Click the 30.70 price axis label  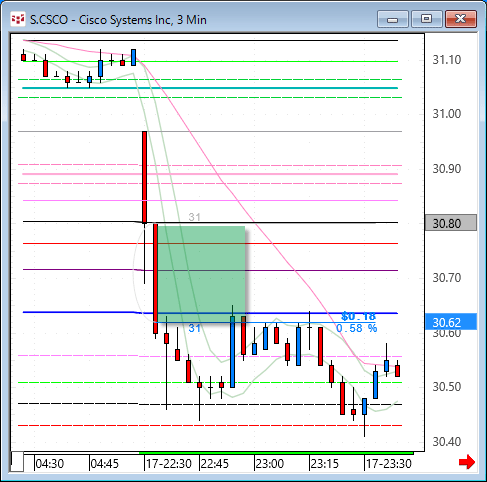(447, 278)
